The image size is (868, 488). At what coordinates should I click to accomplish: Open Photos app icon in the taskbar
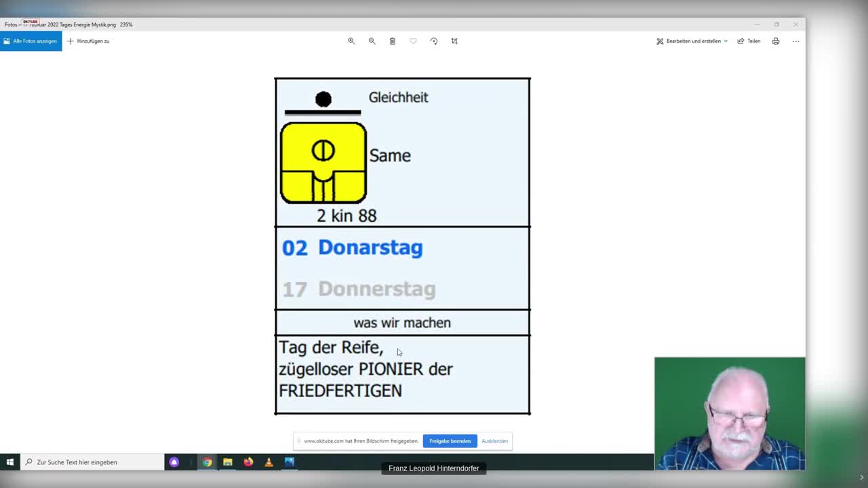pos(290,462)
